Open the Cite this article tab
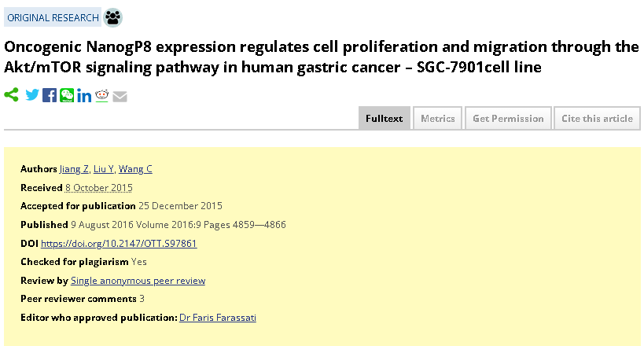 click(x=597, y=118)
